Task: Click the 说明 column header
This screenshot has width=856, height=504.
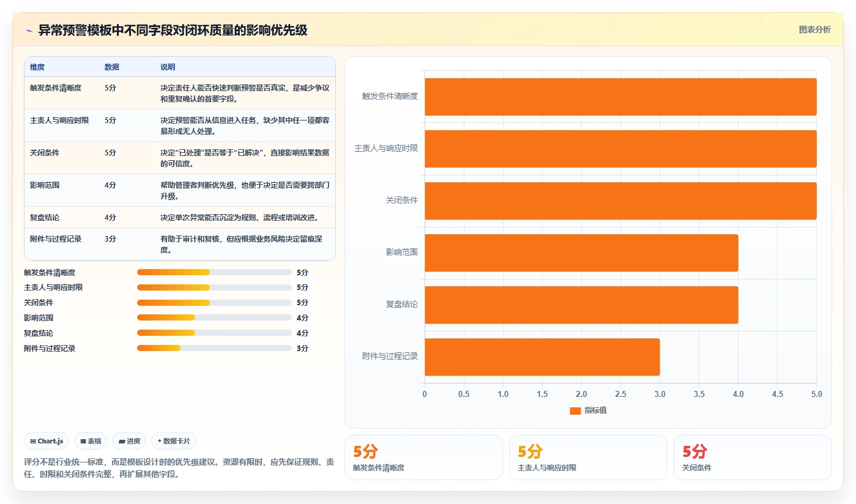Action: pyautogui.click(x=168, y=67)
